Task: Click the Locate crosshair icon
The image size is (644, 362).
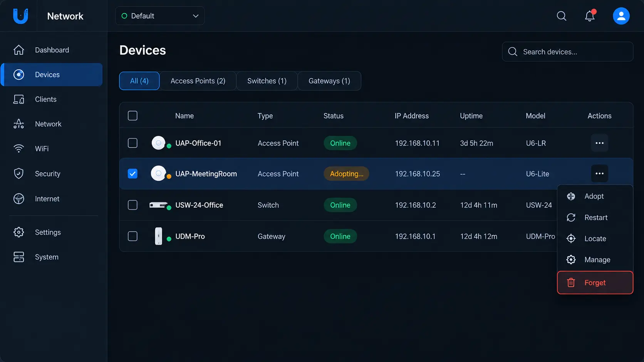Action: click(x=571, y=239)
